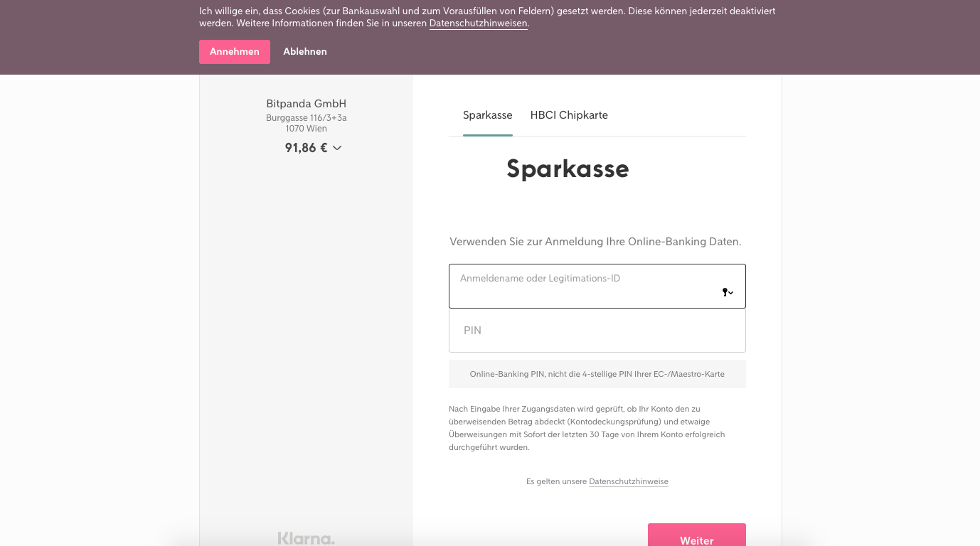Image resolution: width=980 pixels, height=546 pixels.
Task: Click the 'Verwenden Sie zur Anmeldung' instruction text
Action: tap(595, 242)
